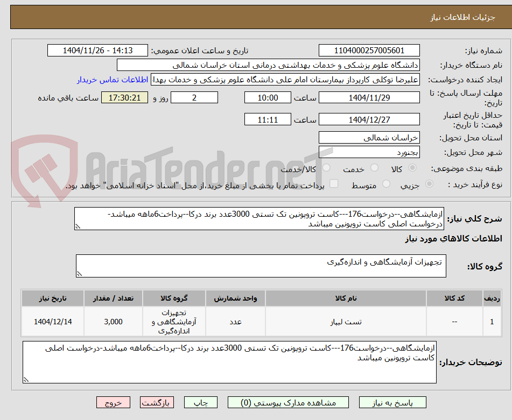Click the توضیحات خریدار text area
The height and width of the screenshot is (420, 512).
[229, 362]
